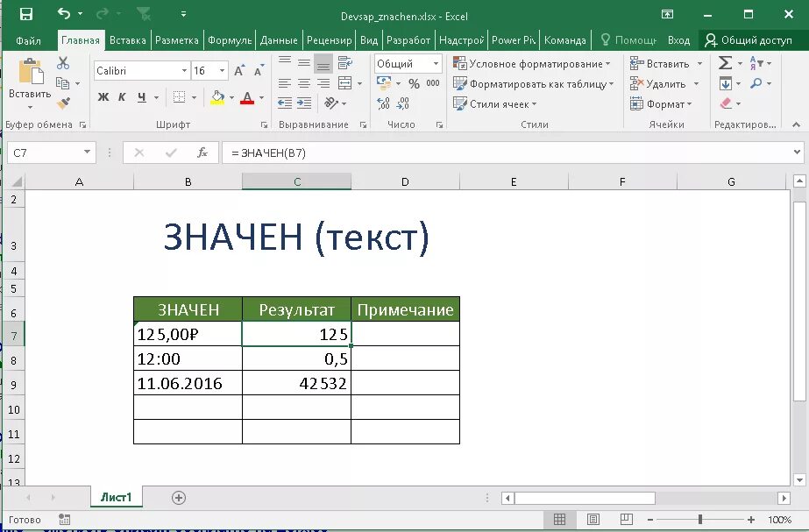Save the workbook with the floppy icon

[25, 14]
